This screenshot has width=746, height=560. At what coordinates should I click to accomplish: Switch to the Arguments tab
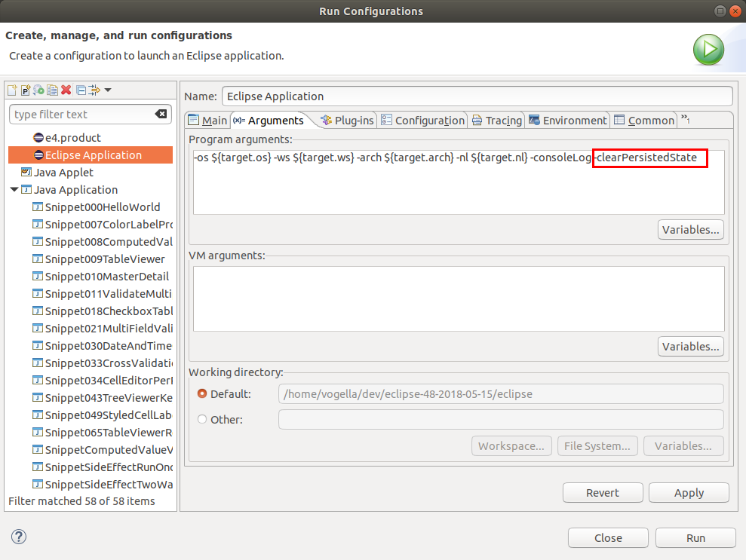[x=269, y=121]
